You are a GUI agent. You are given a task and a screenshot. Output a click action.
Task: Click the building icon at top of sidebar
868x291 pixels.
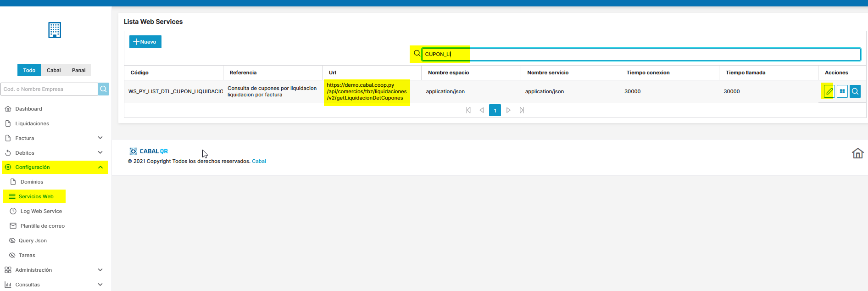55,30
